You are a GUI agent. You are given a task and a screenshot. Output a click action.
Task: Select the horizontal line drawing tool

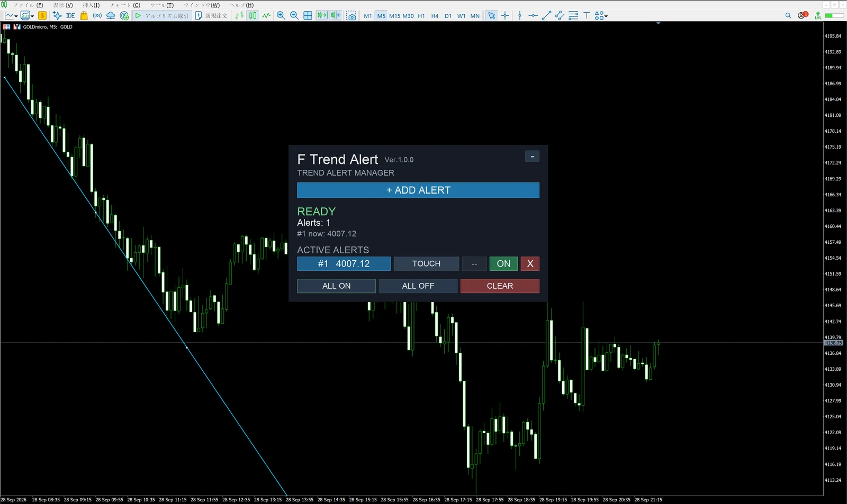[533, 16]
